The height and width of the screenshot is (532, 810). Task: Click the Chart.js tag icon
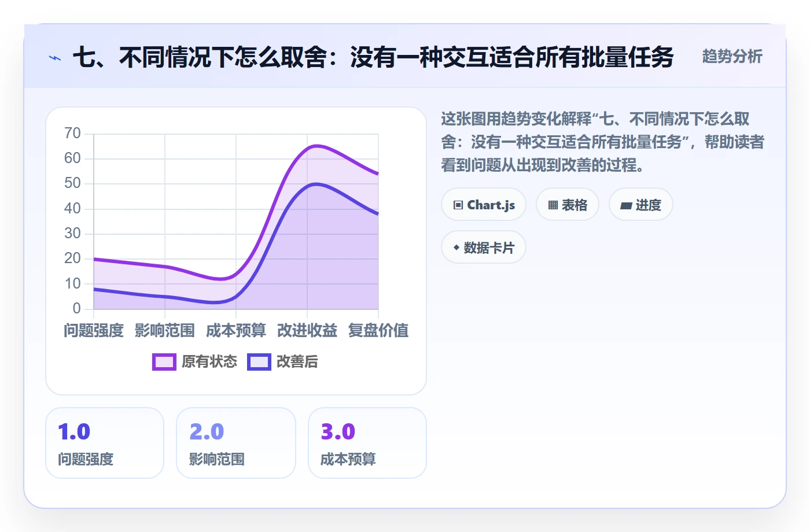click(x=458, y=205)
